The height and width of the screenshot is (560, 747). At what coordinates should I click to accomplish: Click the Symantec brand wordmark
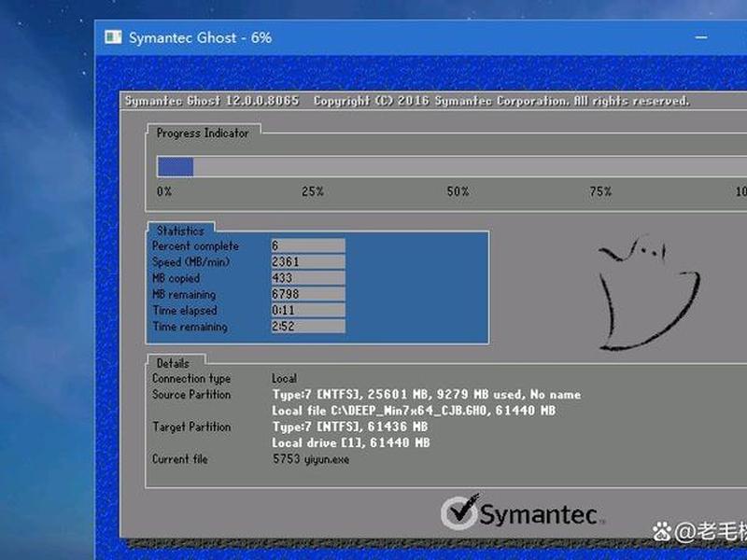tap(539, 515)
